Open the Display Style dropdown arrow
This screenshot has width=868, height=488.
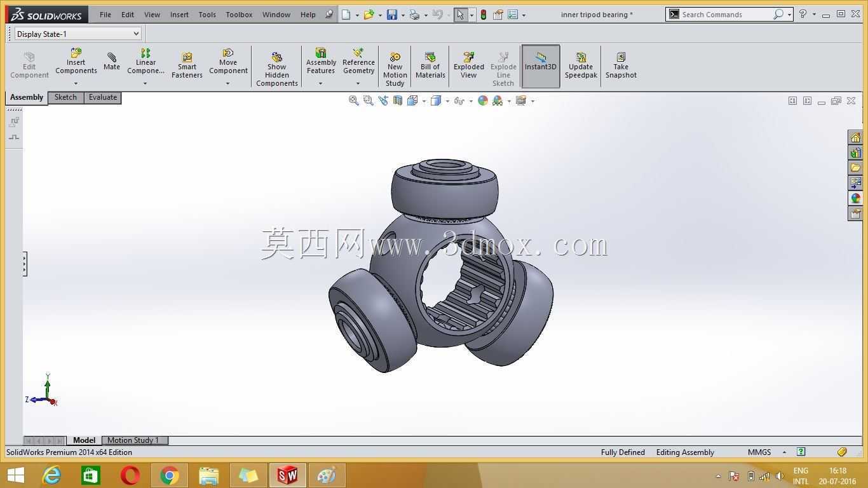click(x=447, y=101)
